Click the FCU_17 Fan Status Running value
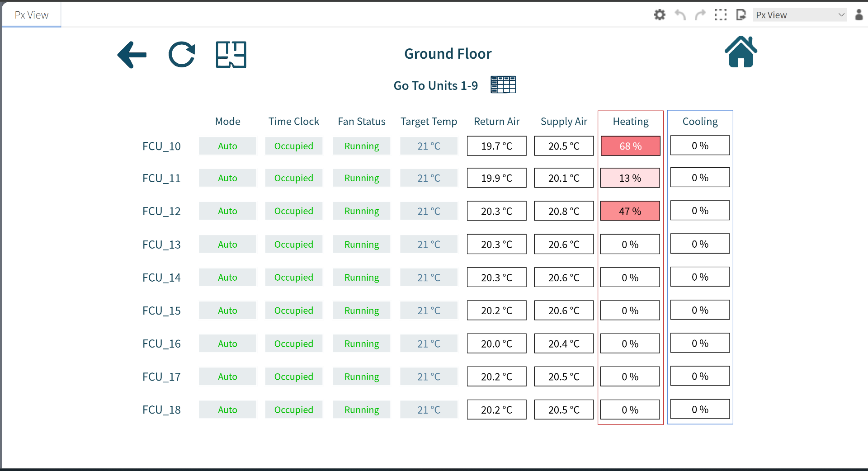 362,377
